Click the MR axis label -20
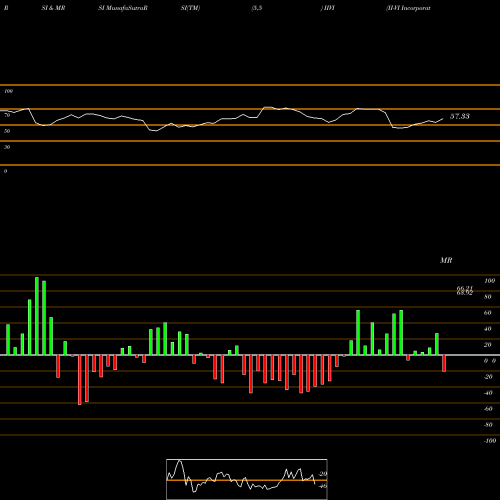 [488, 377]
